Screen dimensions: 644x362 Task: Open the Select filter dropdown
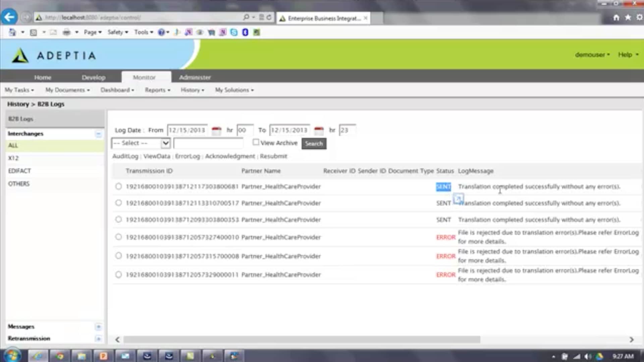[165, 143]
